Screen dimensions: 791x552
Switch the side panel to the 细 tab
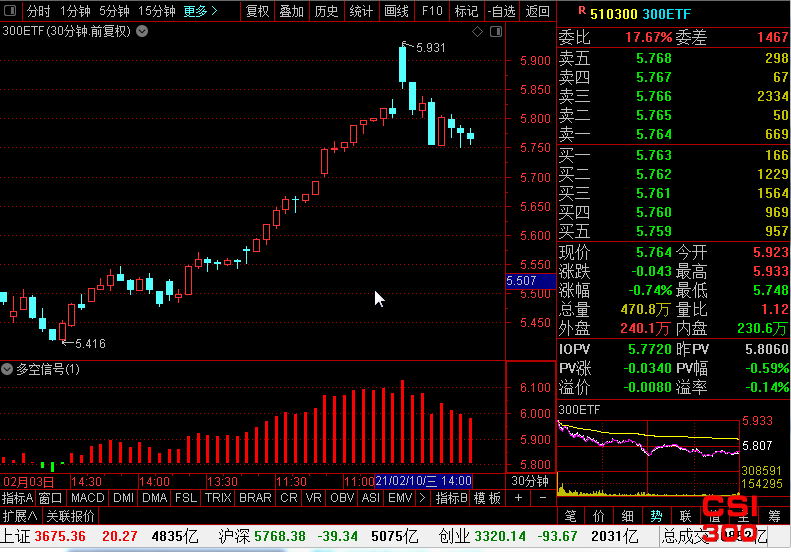(628, 516)
